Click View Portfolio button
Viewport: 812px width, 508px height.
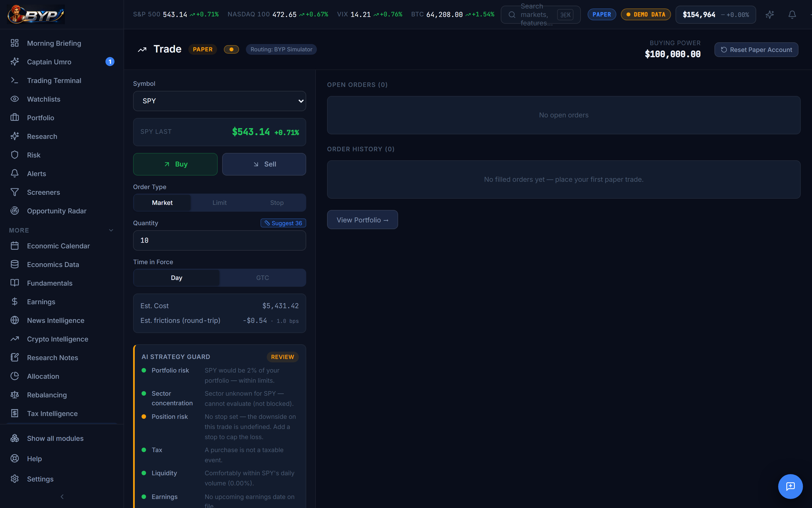click(362, 220)
